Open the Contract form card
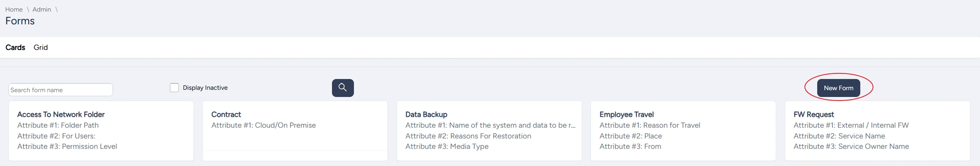 pyautogui.click(x=295, y=131)
